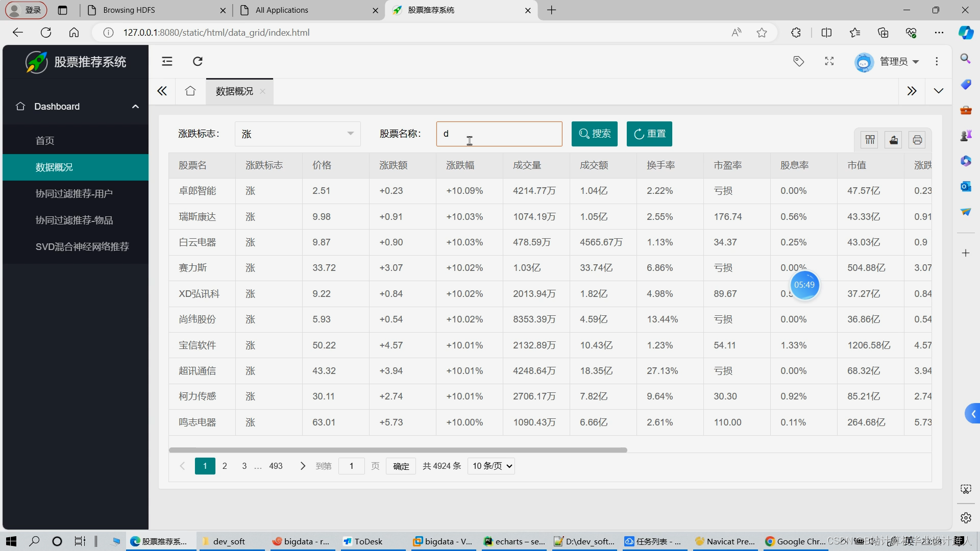The image size is (980, 551).
Task: Open SVD混合神经网络推荐 menu item
Action: click(82, 246)
